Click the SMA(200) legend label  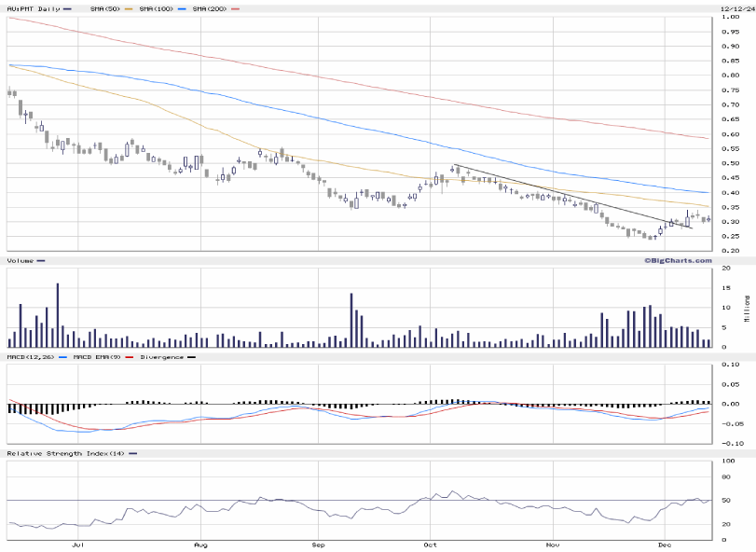coord(211,8)
